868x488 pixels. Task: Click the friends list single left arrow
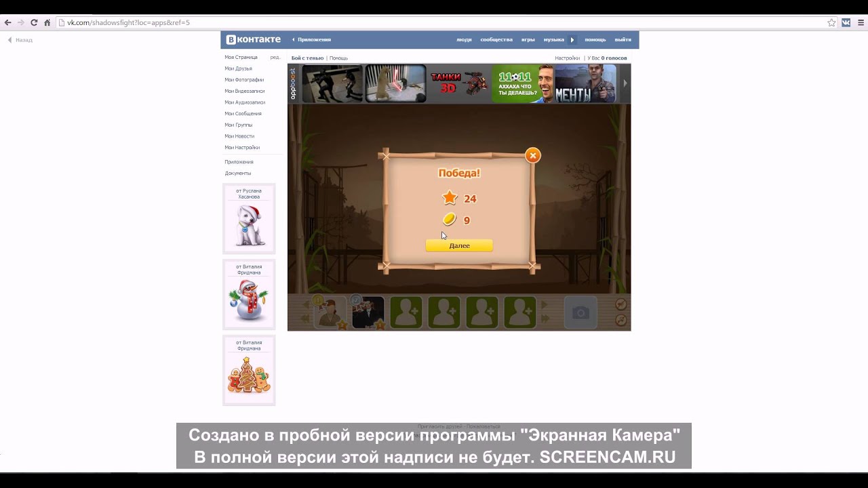tap(305, 306)
